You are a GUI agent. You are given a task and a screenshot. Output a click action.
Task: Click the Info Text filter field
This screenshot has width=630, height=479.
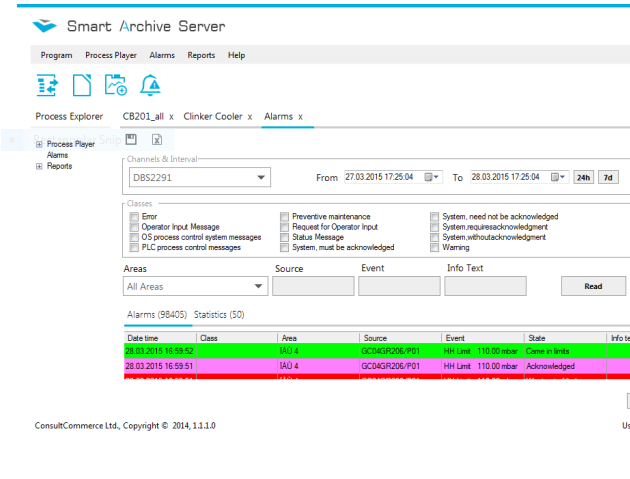coord(485,286)
